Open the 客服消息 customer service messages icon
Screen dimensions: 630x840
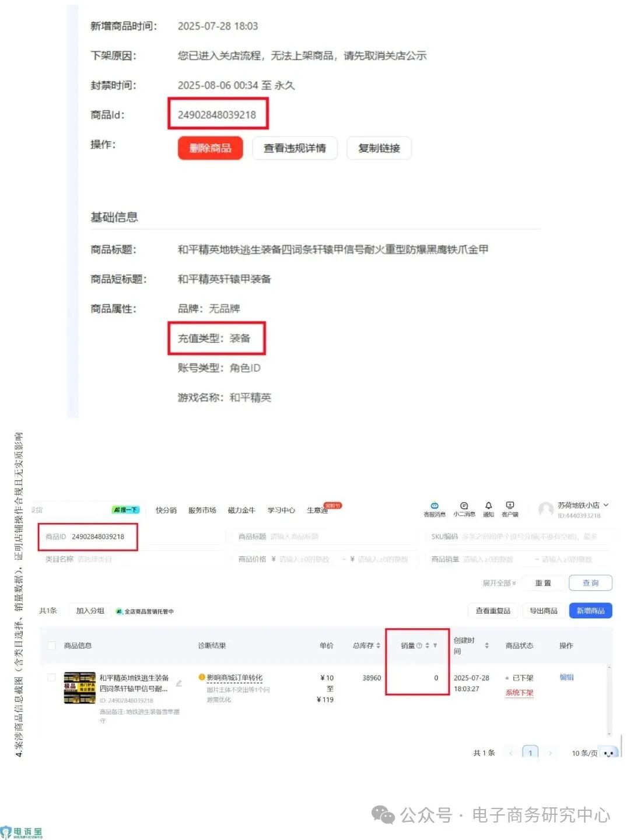click(x=435, y=506)
